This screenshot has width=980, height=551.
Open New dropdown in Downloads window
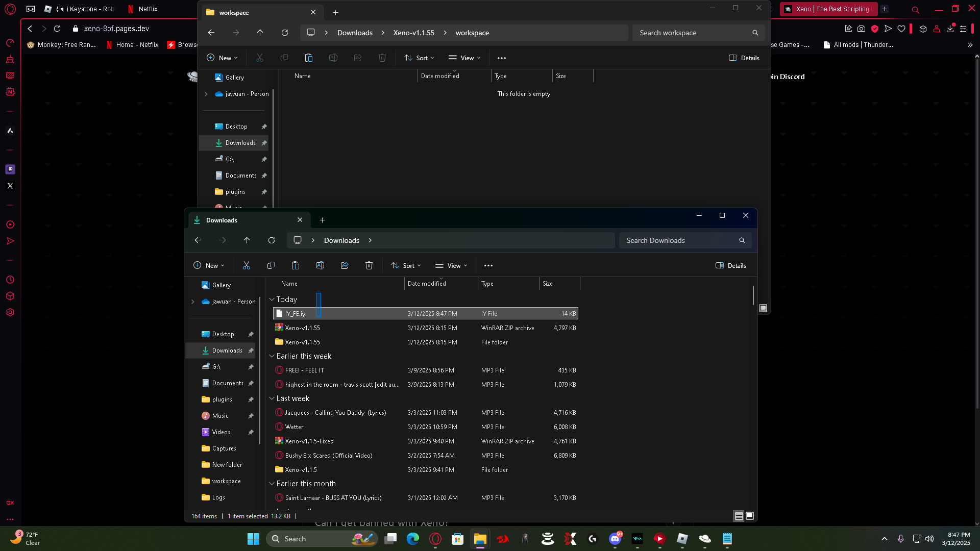pos(209,266)
